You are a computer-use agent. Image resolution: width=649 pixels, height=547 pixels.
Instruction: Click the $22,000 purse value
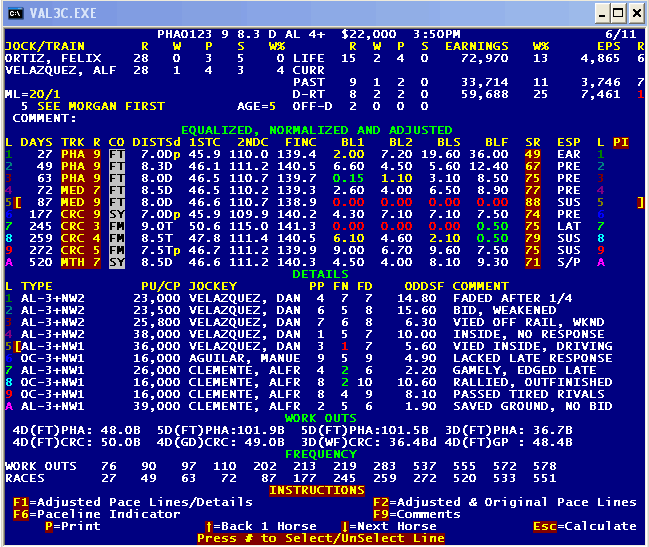369,34
